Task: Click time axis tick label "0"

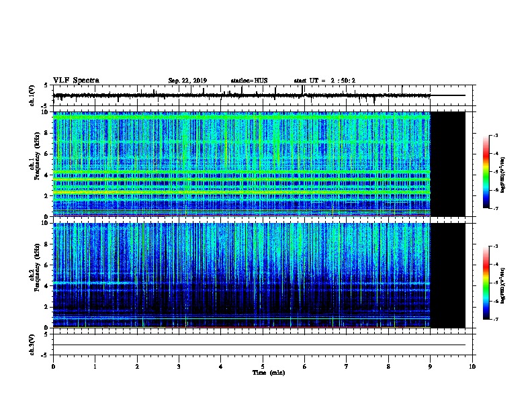Action: pos(53,367)
